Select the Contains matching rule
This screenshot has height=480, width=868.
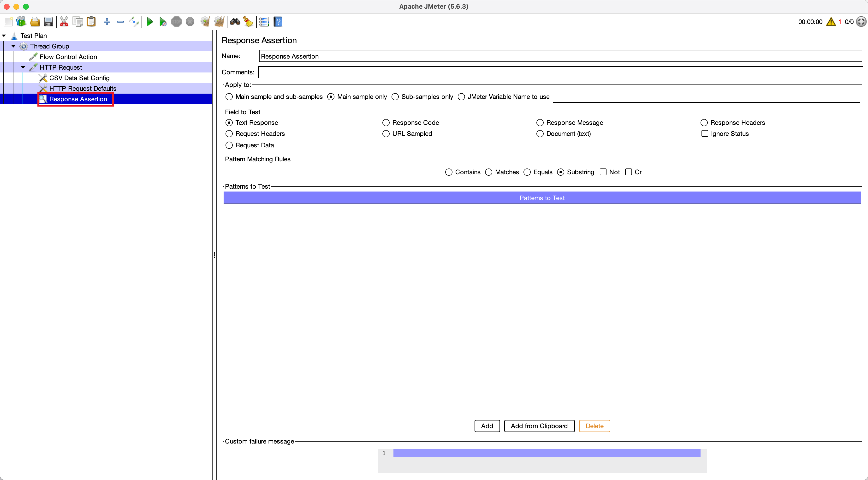[449, 172]
